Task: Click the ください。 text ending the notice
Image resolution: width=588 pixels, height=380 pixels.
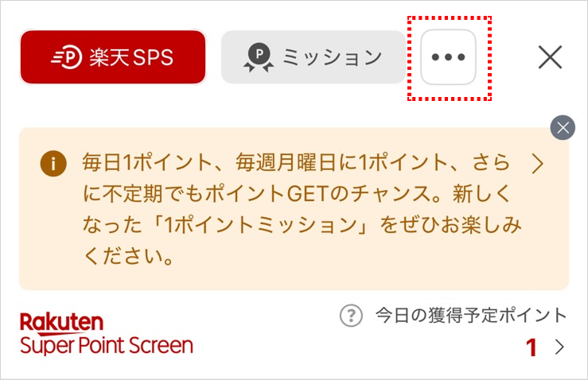Action: 128,257
